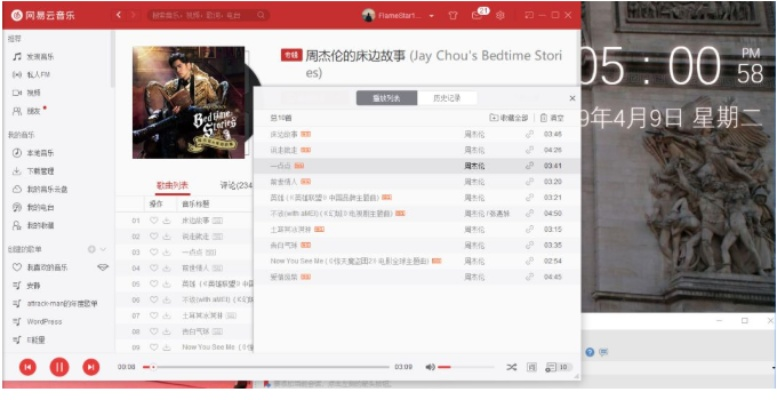The height and width of the screenshot is (400, 777).
Task: Clear the play queue with trash icon
Action: click(x=552, y=118)
